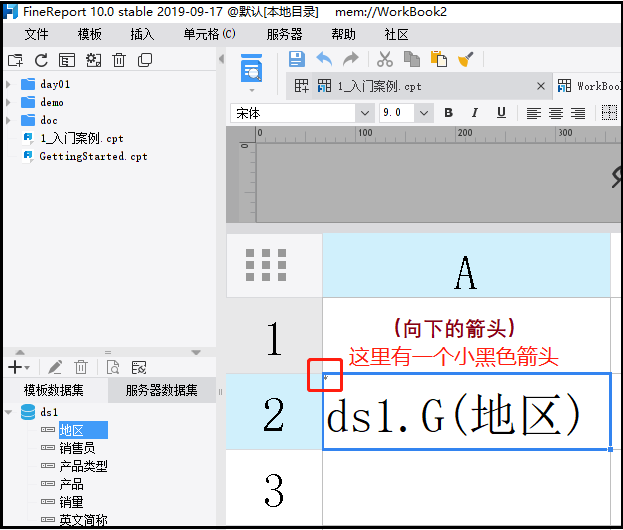Refresh the template file tree
Screen dimensions: 623x530
pos(41,60)
